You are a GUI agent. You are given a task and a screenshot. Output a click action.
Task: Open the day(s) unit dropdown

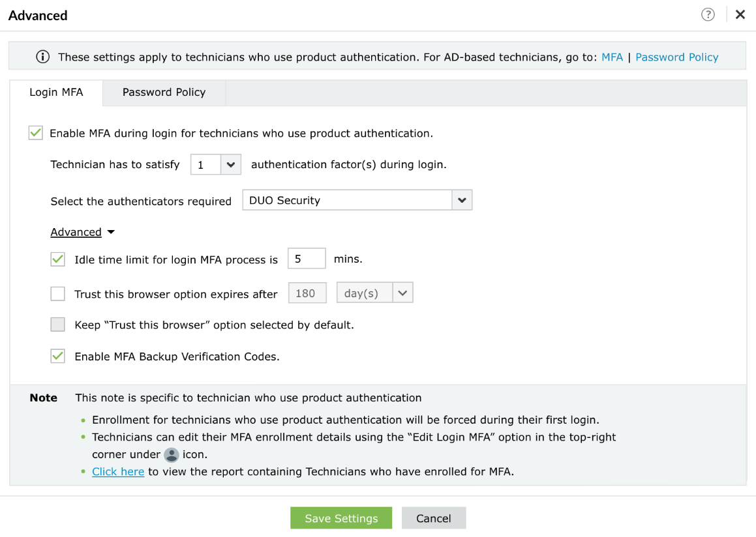[375, 293]
